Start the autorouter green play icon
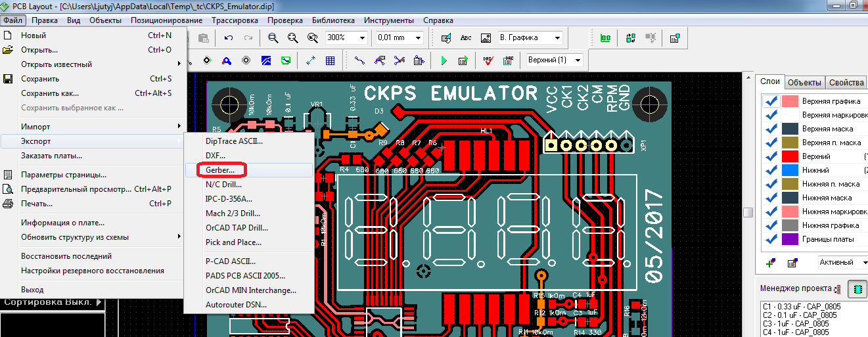Image resolution: width=868 pixels, height=337 pixels. tap(444, 60)
